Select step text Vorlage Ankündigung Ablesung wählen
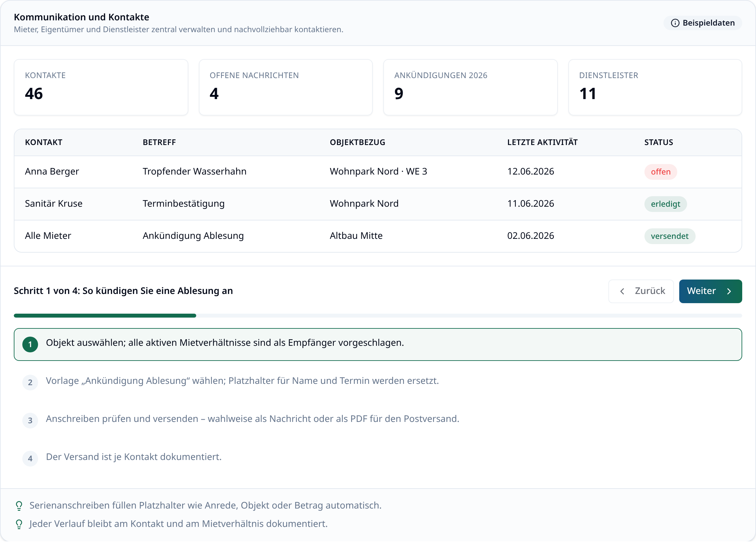This screenshot has width=756, height=542. point(242,381)
